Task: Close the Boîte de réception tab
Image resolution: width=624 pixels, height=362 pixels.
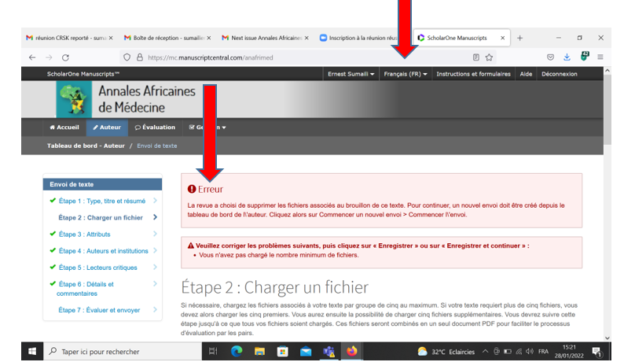Action: click(209, 38)
